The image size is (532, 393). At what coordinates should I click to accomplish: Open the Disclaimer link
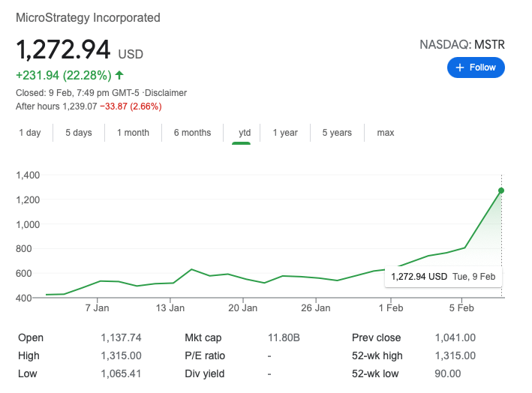166,93
